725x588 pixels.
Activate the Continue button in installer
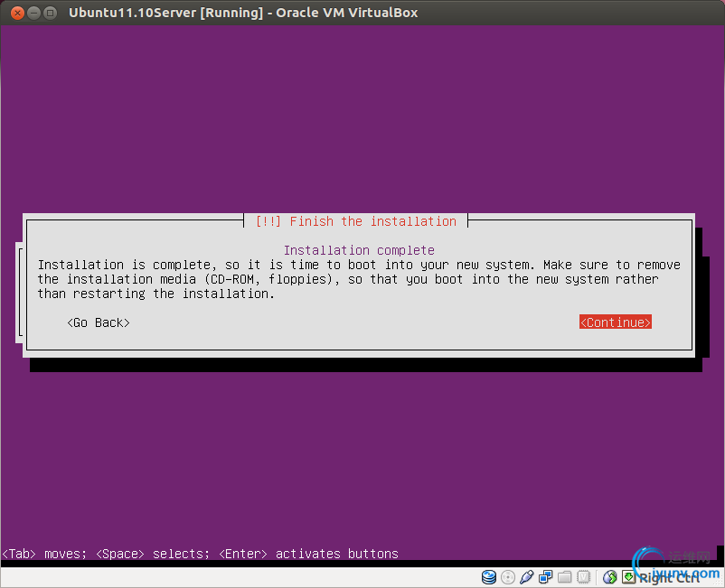click(616, 322)
